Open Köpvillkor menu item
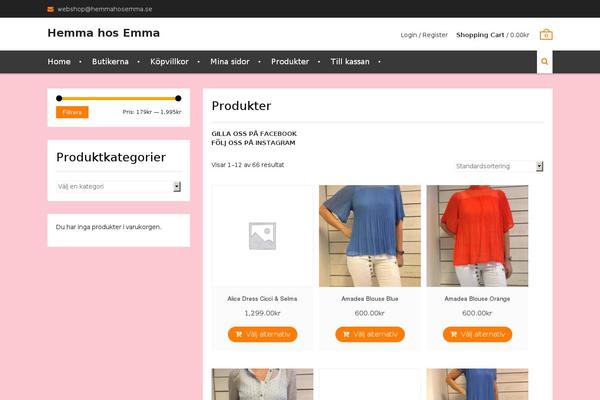The width and height of the screenshot is (600, 400). coord(169,62)
